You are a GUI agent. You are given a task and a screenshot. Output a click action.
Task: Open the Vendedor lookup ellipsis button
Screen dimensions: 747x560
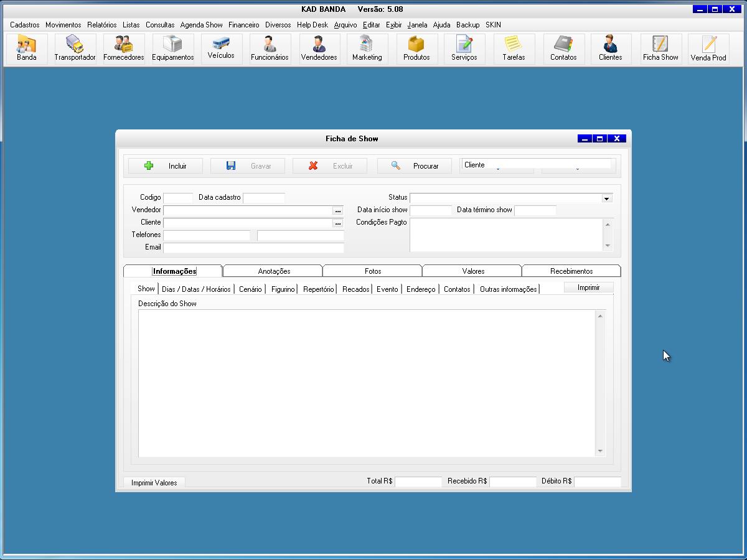[338, 210]
